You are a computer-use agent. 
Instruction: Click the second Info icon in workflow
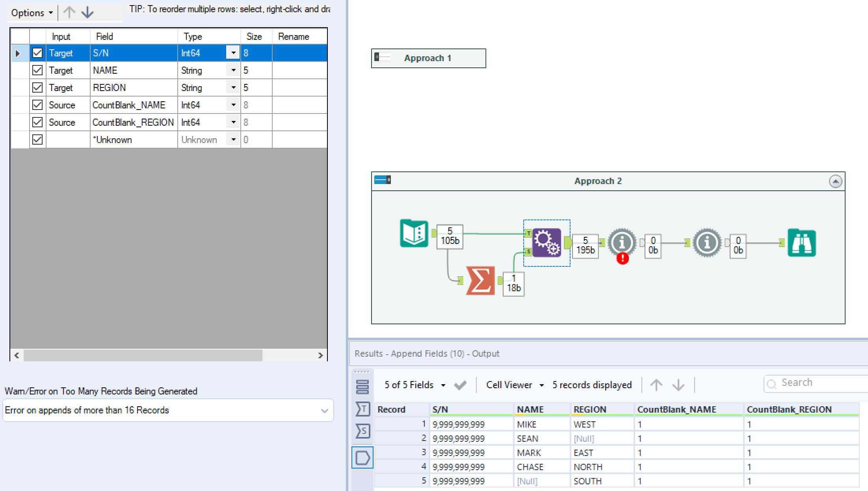(x=707, y=241)
